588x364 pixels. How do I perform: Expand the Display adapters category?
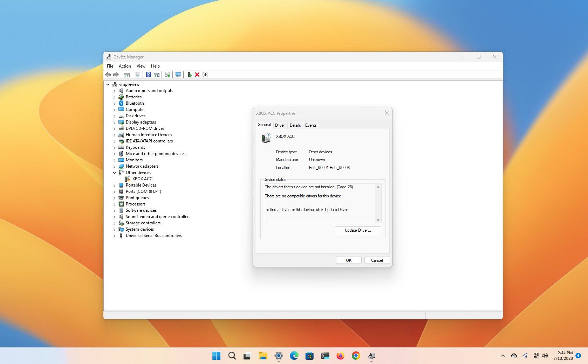(114, 122)
